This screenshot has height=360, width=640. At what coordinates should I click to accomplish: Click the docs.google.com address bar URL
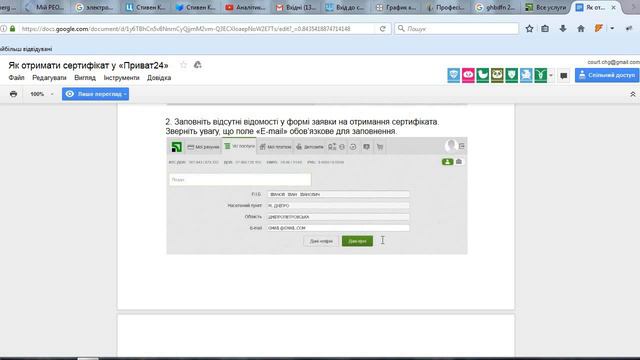pyautogui.click(x=186, y=29)
